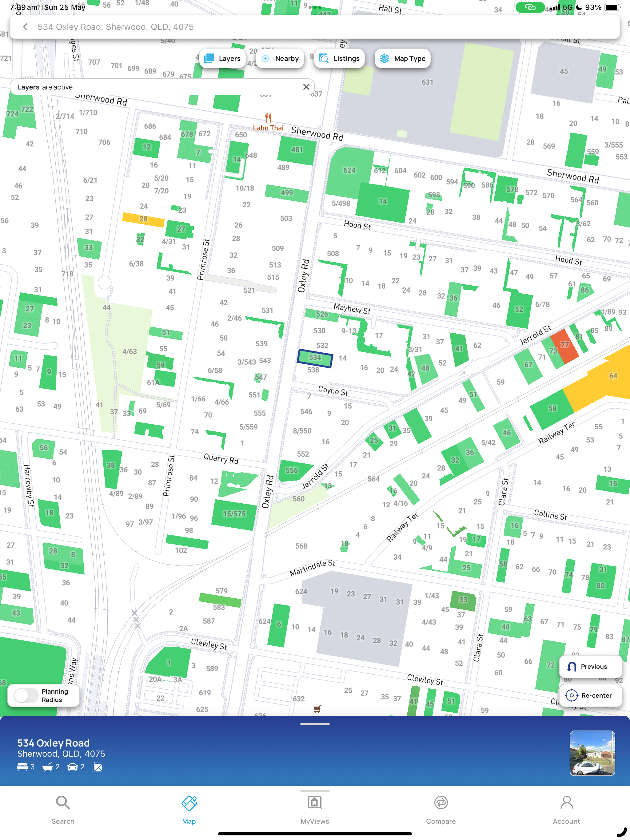The width and height of the screenshot is (630, 840).
Task: Select lot 532 above the highlighted lot
Action: click(322, 345)
